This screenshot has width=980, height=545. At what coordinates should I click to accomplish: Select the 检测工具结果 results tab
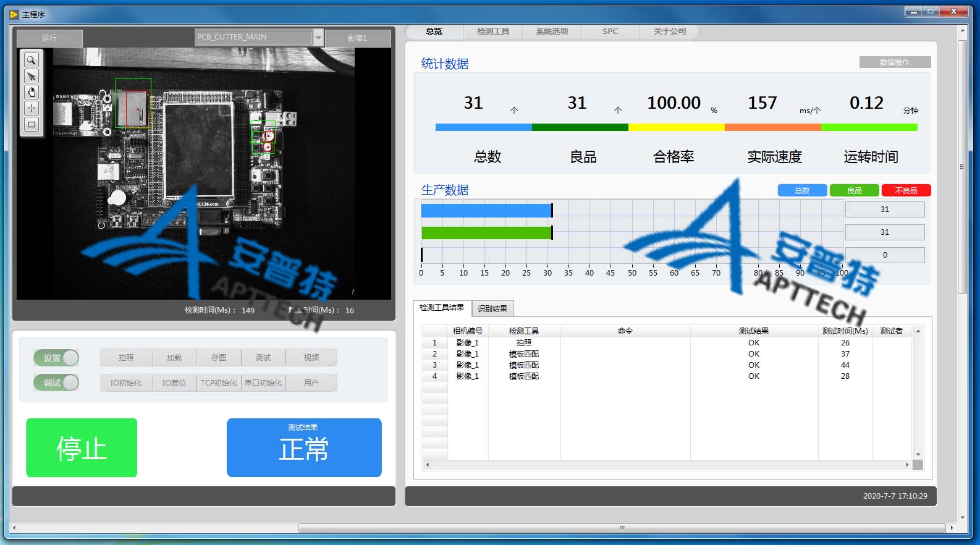click(442, 308)
